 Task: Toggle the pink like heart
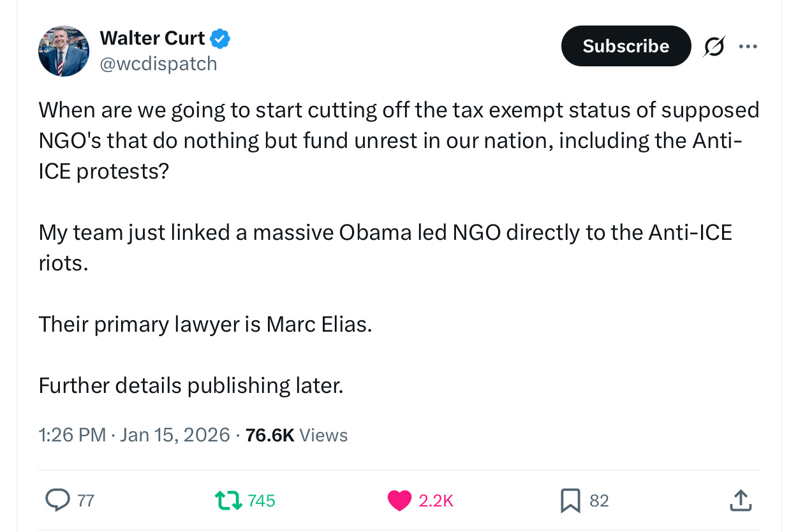point(400,501)
